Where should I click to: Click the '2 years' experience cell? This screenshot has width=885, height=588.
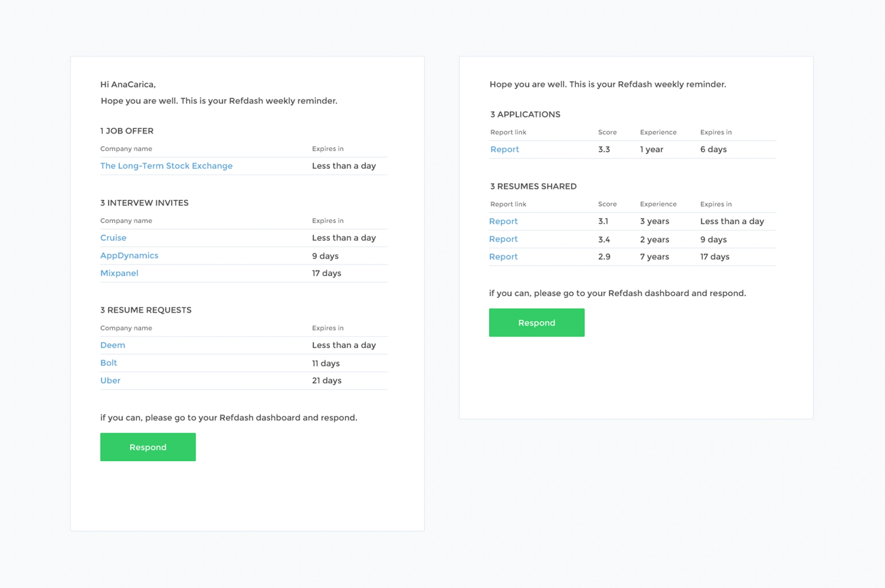tap(654, 239)
